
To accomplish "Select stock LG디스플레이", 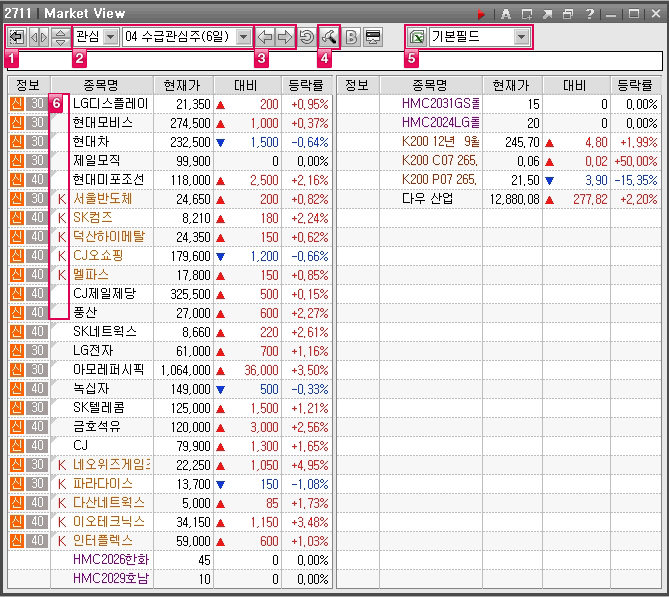I will [111, 104].
